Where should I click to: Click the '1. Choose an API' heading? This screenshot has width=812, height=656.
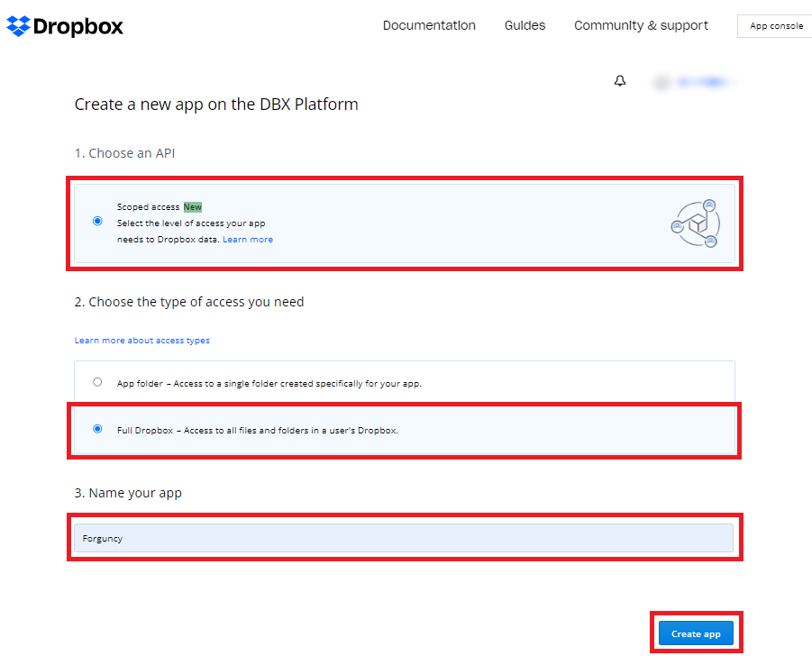[124, 153]
